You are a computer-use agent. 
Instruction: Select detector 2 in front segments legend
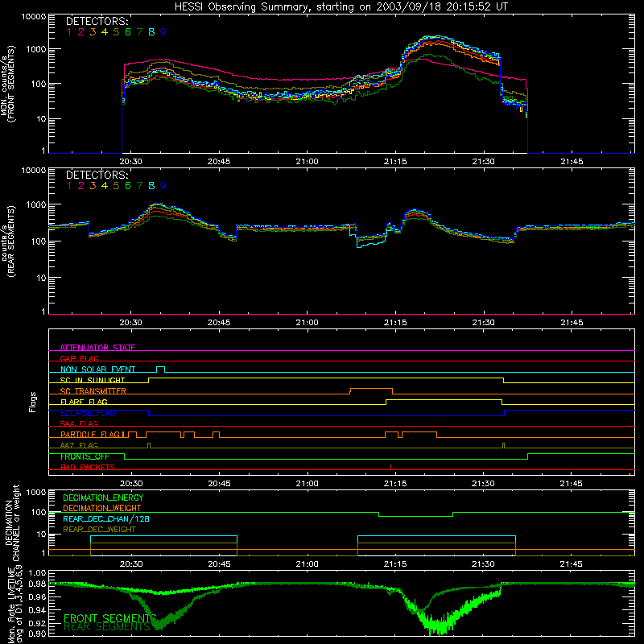81,32
